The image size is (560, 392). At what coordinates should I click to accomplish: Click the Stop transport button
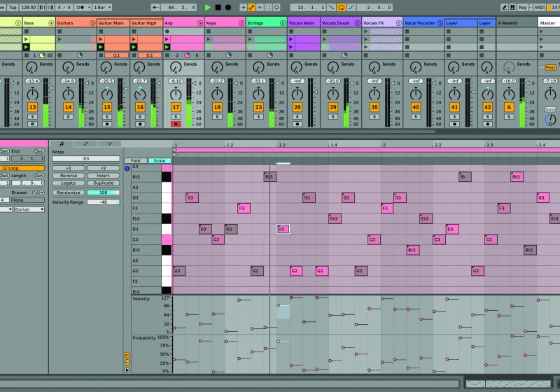(x=218, y=7)
